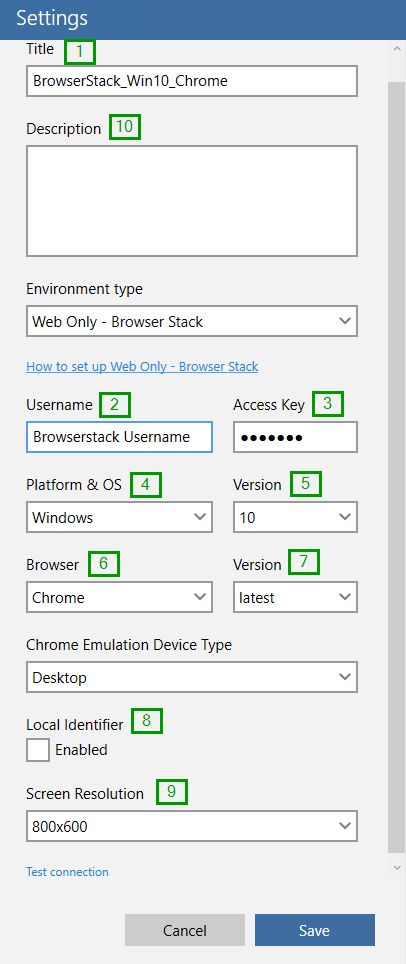Click the vertical scrollbar thumb
Viewport: 406px width, 964px height.
(x=397, y=467)
